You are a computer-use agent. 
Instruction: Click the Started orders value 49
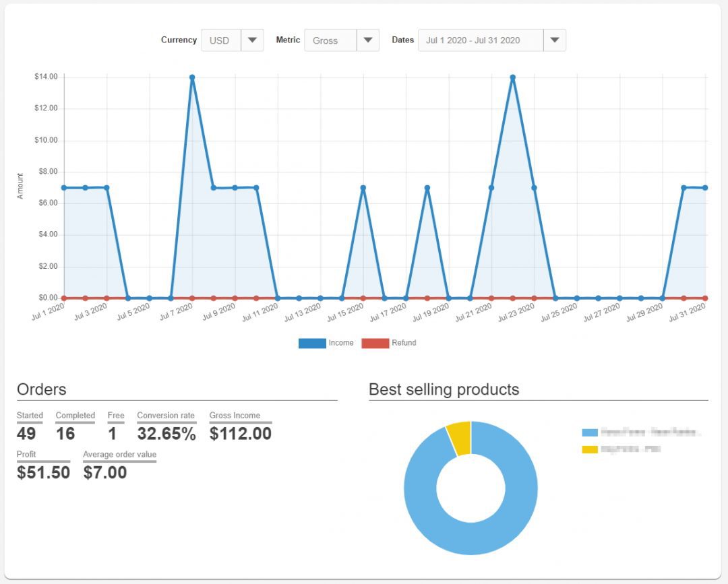click(x=26, y=434)
